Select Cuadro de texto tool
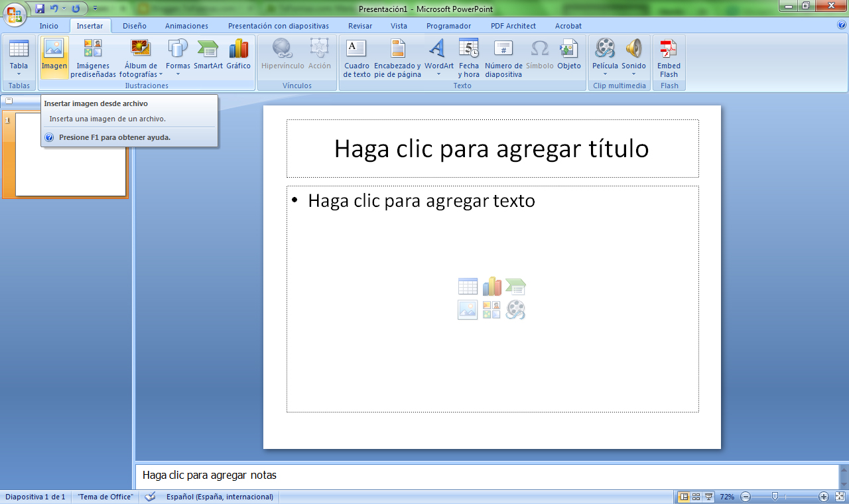The height and width of the screenshot is (504, 849). click(357, 49)
